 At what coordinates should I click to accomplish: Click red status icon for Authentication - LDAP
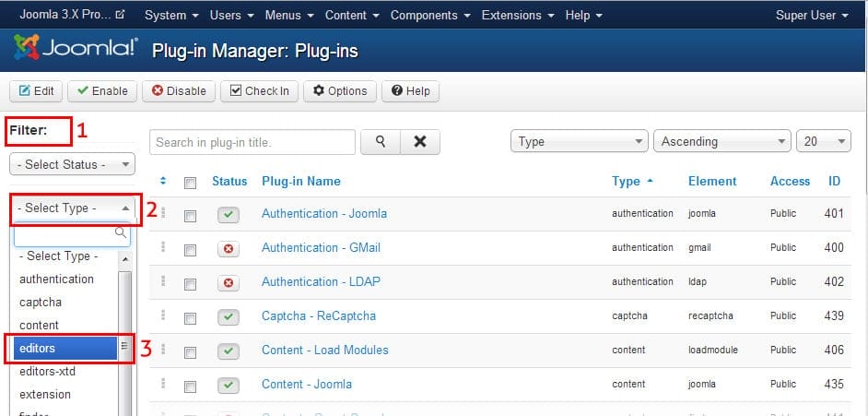point(229,283)
